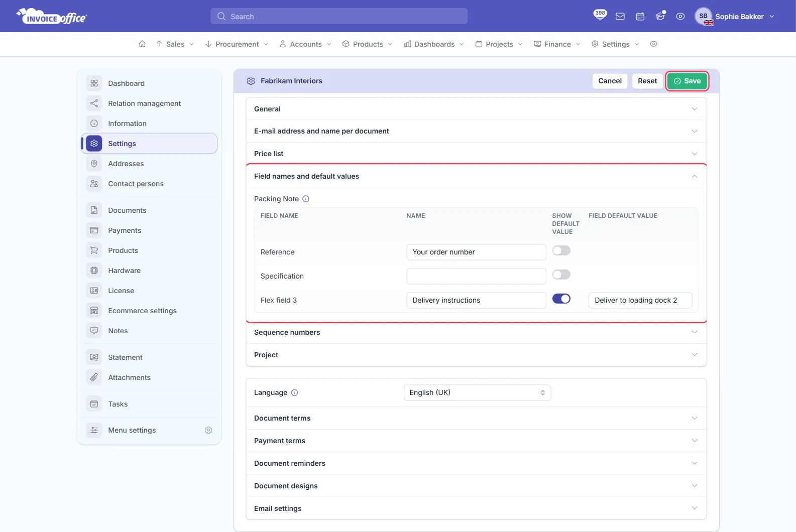Image resolution: width=796 pixels, height=532 pixels.
Task: Open the mail envelope icon
Action: [x=620, y=17]
